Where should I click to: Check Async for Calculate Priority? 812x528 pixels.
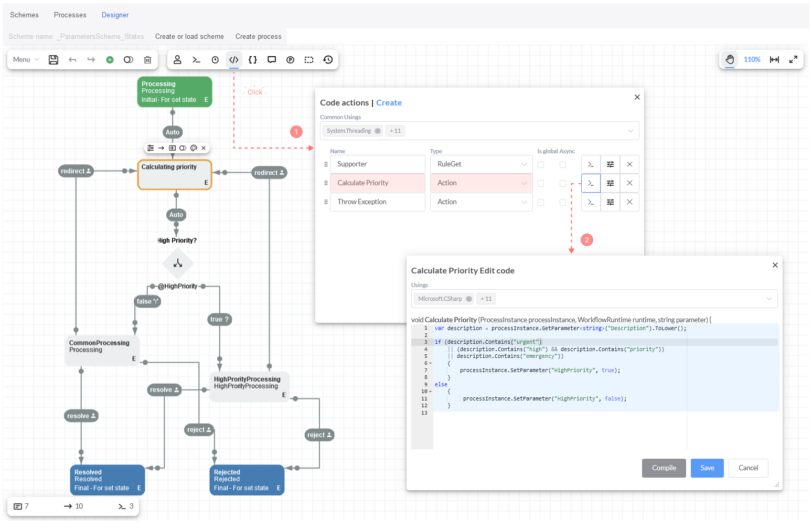coord(563,184)
